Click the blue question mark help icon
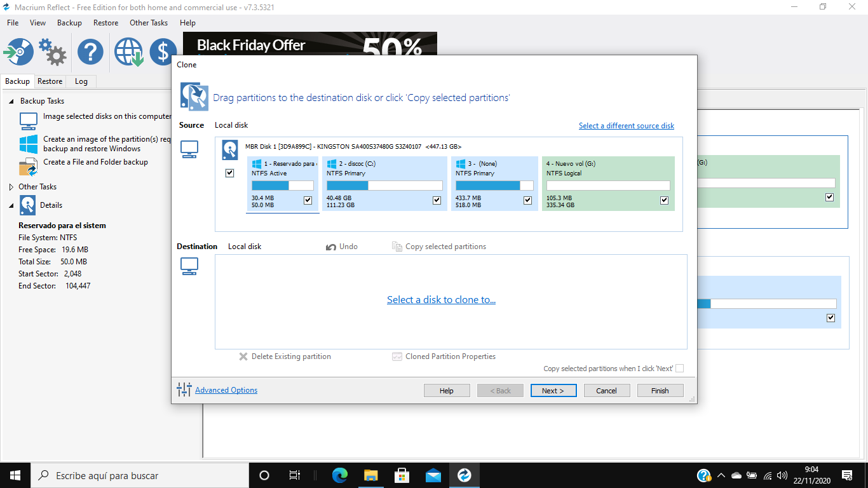Screen dimensions: 868x488 tap(90, 51)
